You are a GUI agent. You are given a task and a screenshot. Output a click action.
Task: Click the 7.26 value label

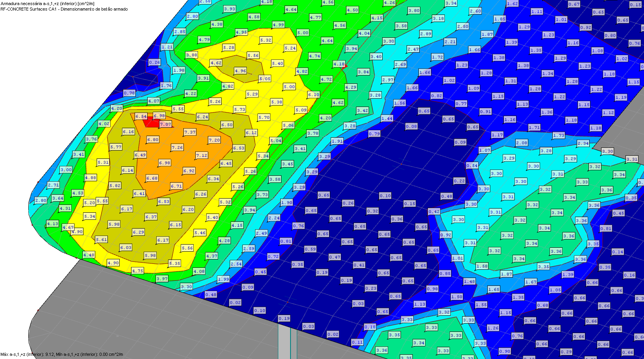pos(178,147)
